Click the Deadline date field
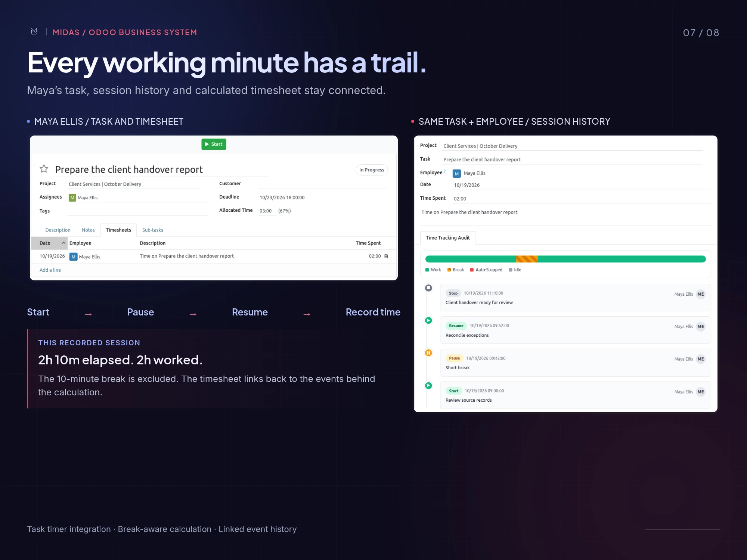The height and width of the screenshot is (560, 747). (323, 197)
